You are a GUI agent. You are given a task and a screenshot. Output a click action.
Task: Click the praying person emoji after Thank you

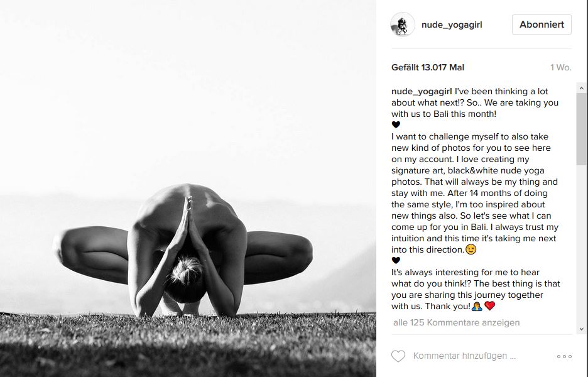[477, 306]
